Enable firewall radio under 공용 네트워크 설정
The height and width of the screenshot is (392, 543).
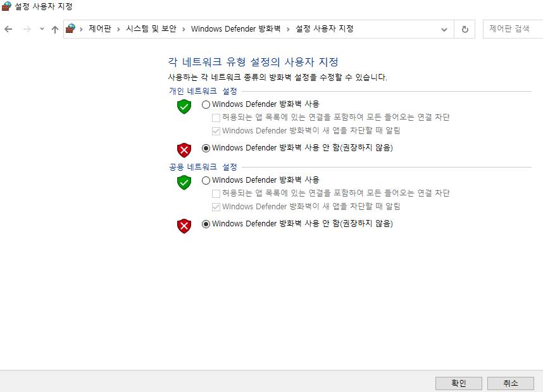tap(206, 180)
